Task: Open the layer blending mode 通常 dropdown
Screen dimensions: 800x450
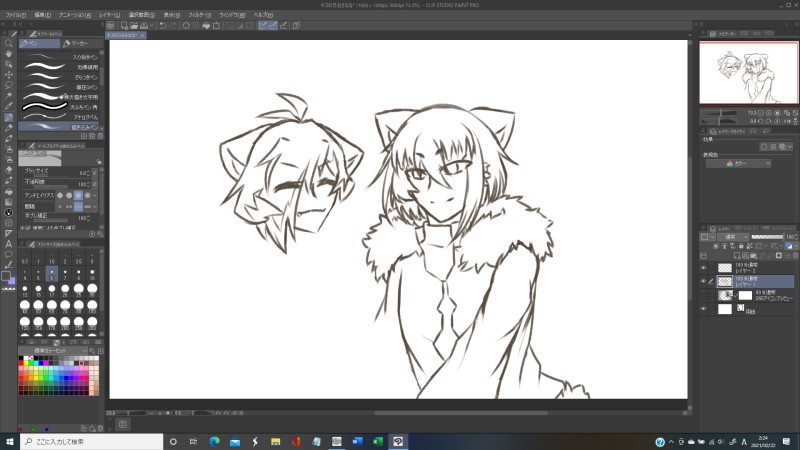Action: 733,237
